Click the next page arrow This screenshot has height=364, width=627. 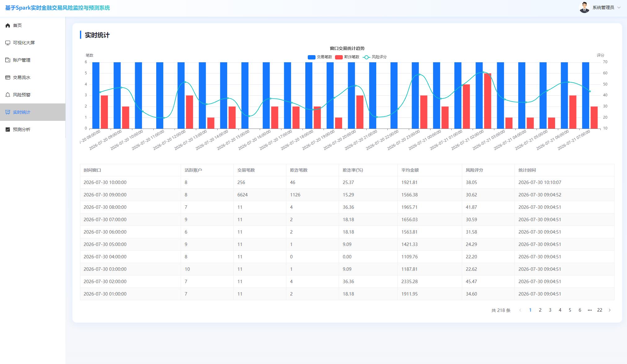610,310
